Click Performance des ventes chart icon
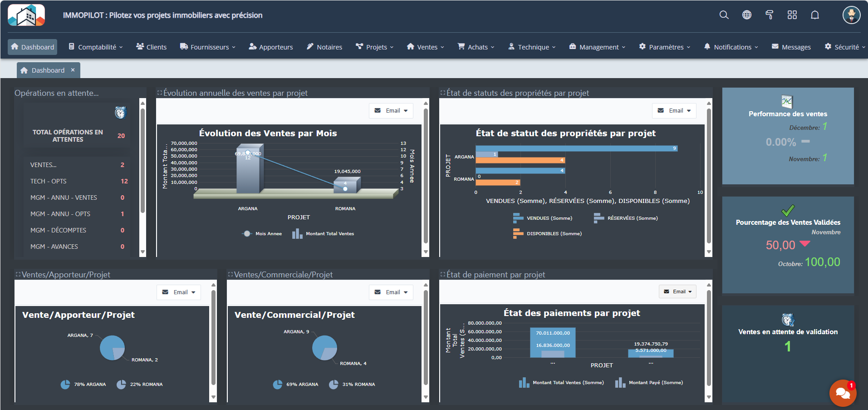Viewport: 868px width, 410px height. [x=787, y=101]
